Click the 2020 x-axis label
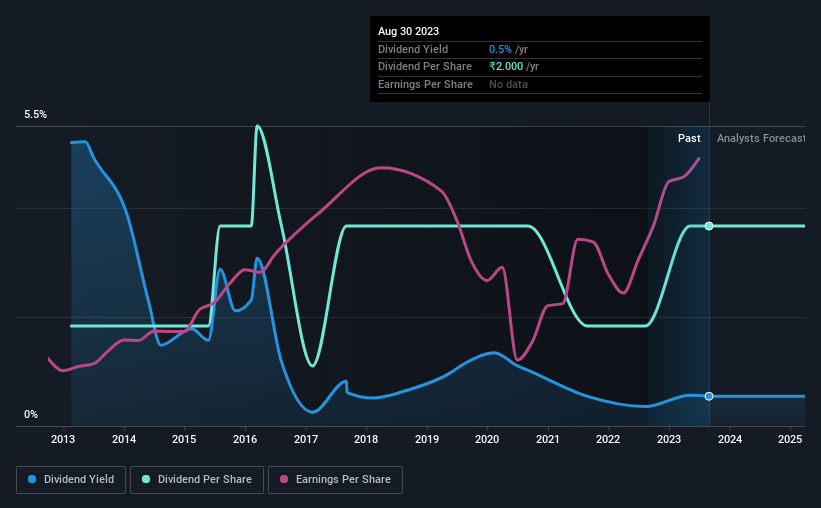Viewport: 821px width, 508px height. point(487,439)
